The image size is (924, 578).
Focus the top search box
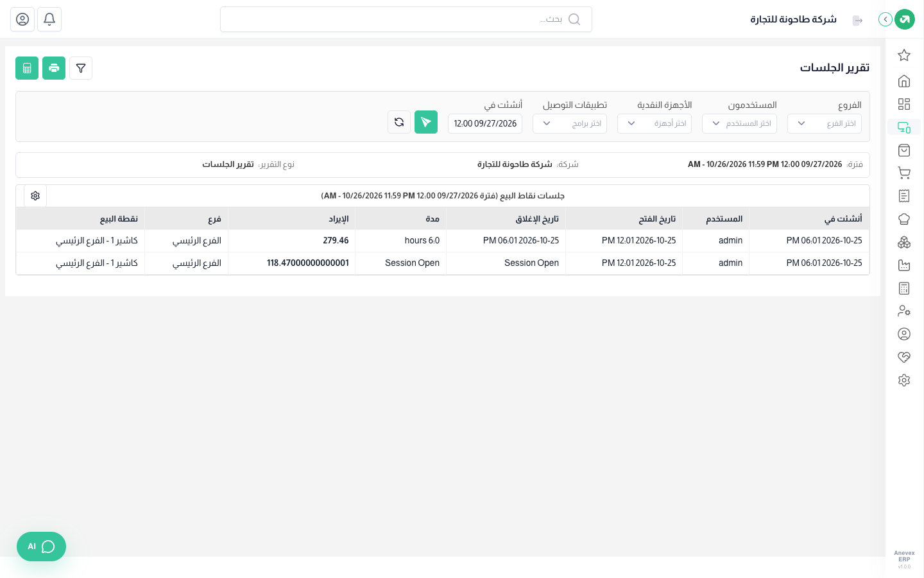(x=406, y=19)
